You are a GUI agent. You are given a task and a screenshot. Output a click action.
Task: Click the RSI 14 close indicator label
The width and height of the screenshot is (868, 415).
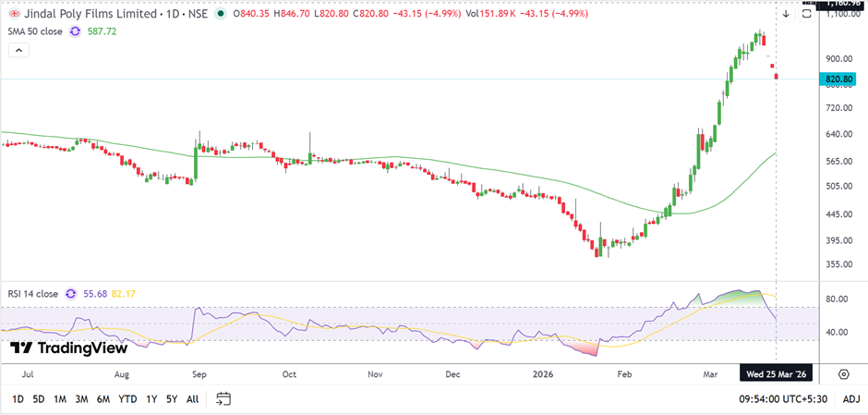[x=33, y=294]
